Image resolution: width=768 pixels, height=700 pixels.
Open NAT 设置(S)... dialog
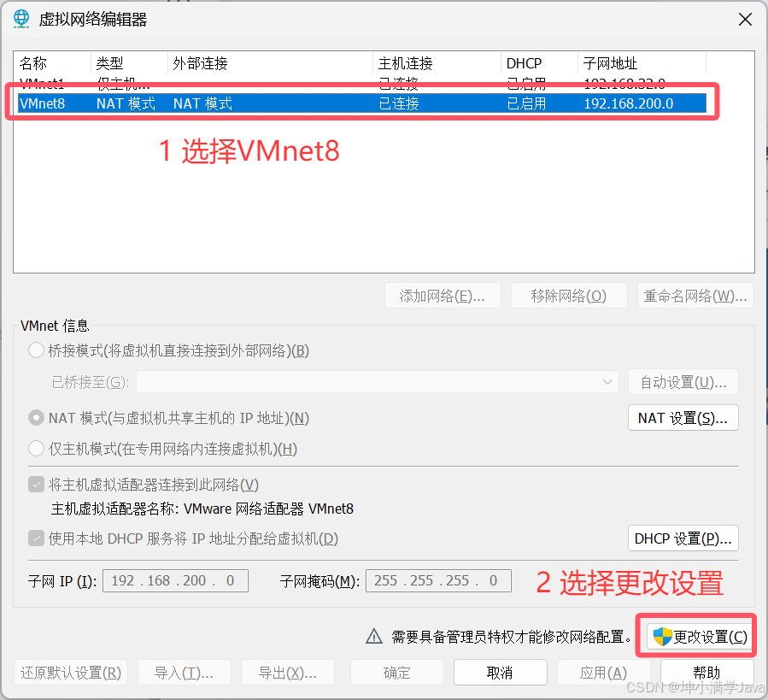683,418
